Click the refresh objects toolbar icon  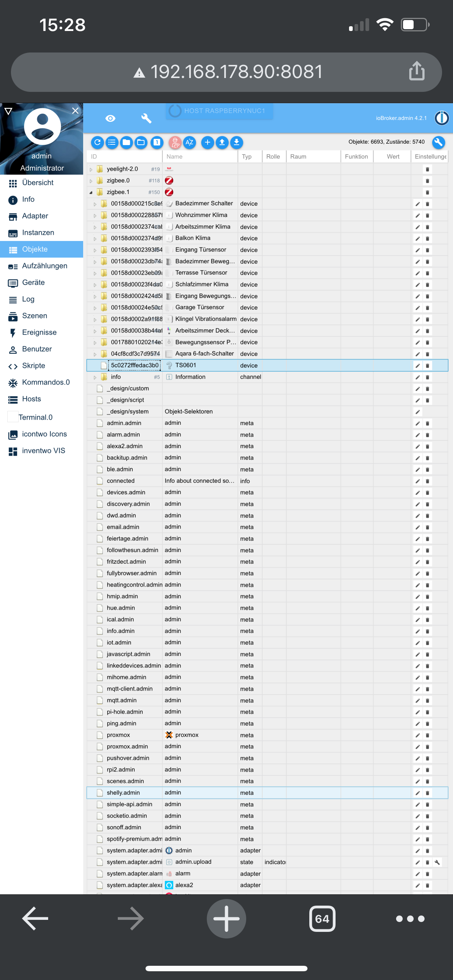[x=97, y=142]
